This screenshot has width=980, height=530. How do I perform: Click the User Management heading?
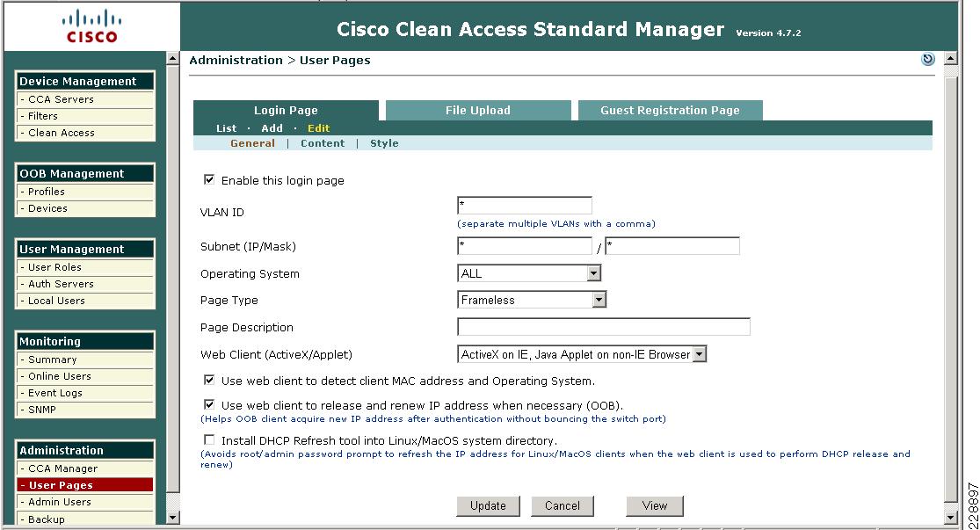pos(85,250)
